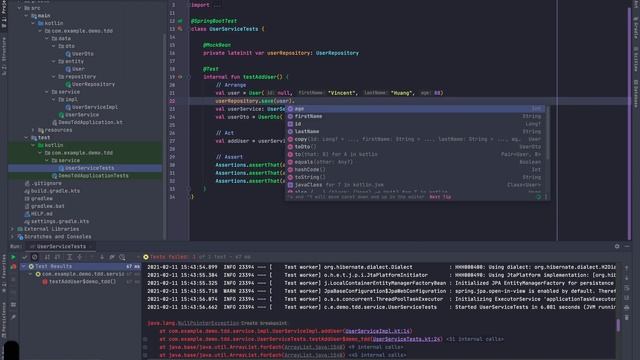Click 'Next Tip' link in completion popup
The height and width of the screenshot is (360, 640).
(x=440, y=197)
